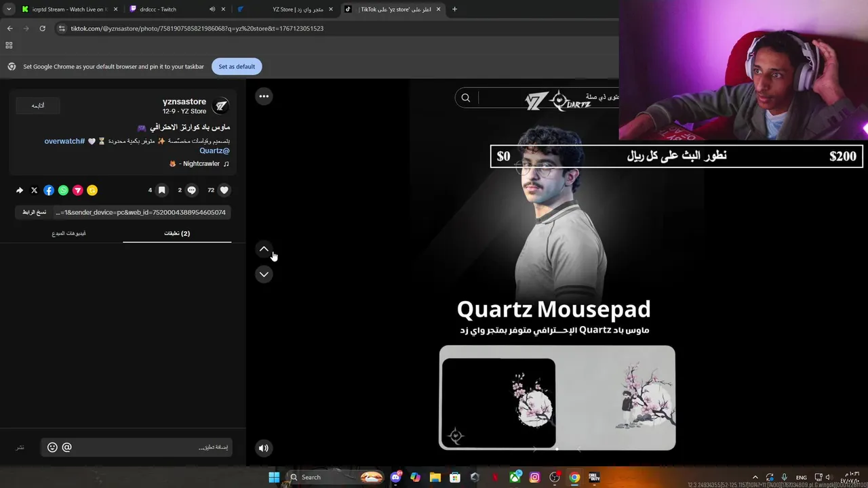
Task: Open Call of Duty from the taskbar
Action: 594,477
